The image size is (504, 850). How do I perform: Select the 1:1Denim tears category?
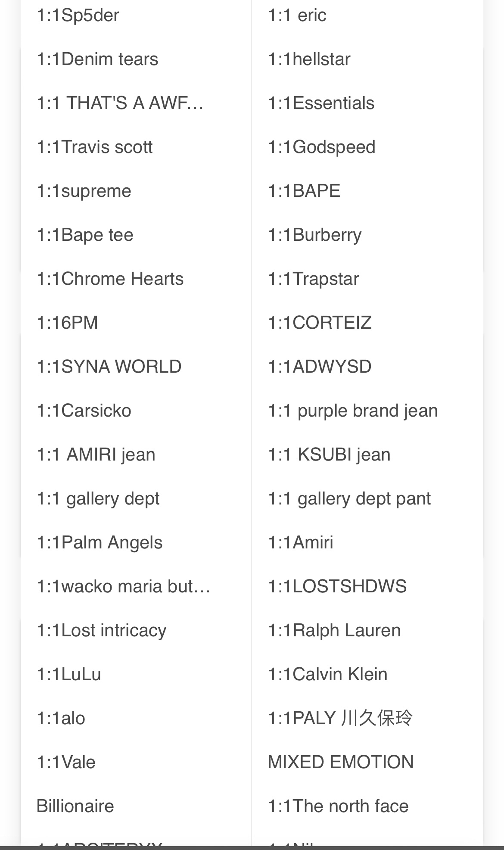pyautogui.click(x=97, y=59)
